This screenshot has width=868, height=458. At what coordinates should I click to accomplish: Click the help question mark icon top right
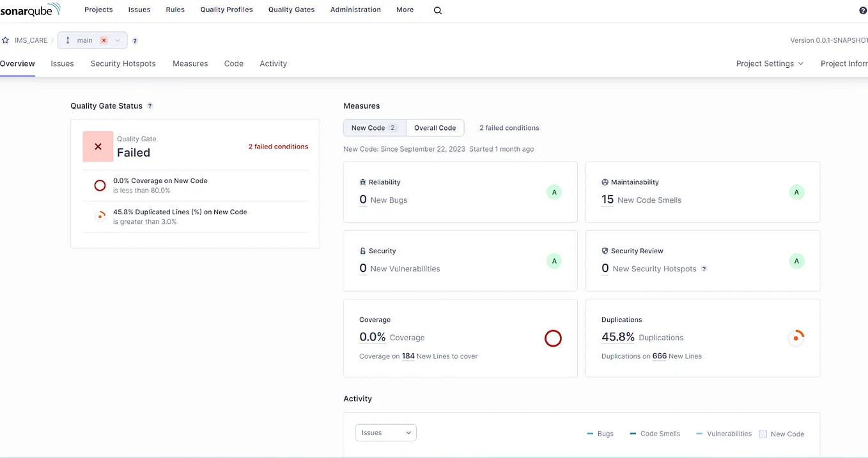pyautogui.click(x=862, y=10)
